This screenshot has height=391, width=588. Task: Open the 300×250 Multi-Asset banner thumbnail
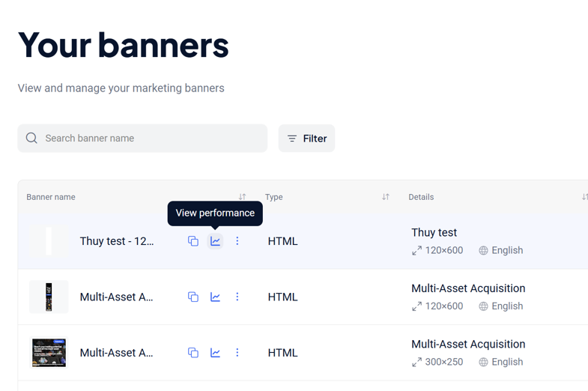point(49,353)
